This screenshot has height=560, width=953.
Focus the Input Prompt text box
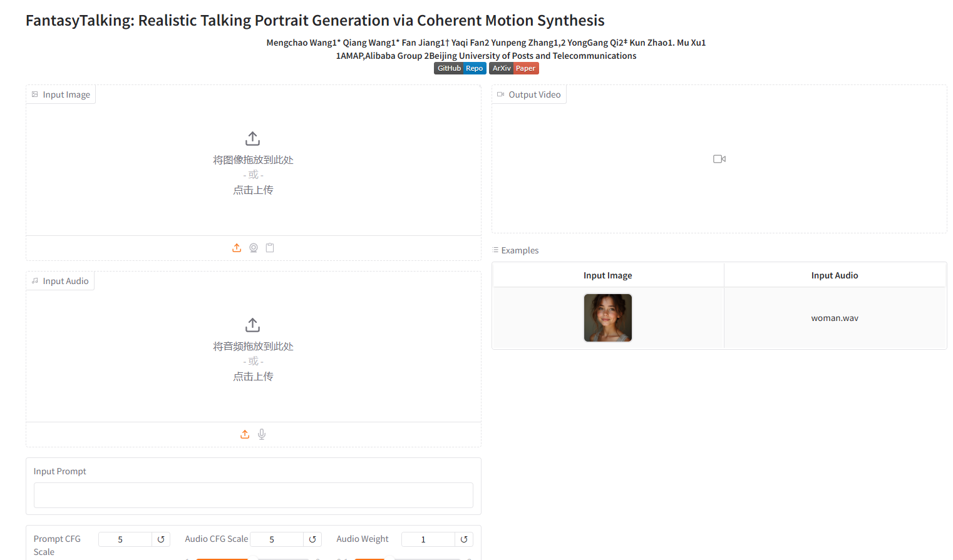pyautogui.click(x=253, y=495)
